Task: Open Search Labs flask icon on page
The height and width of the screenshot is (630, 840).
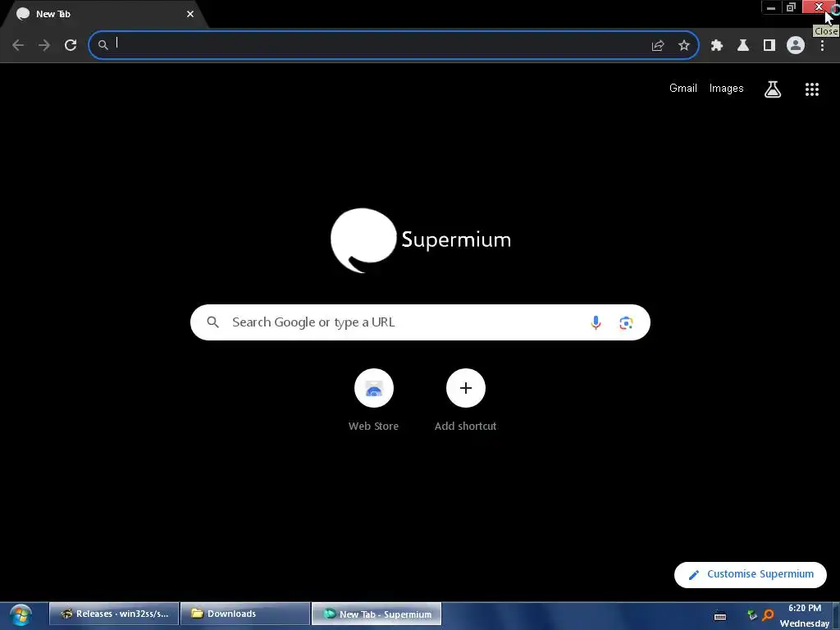Action: pyautogui.click(x=773, y=89)
